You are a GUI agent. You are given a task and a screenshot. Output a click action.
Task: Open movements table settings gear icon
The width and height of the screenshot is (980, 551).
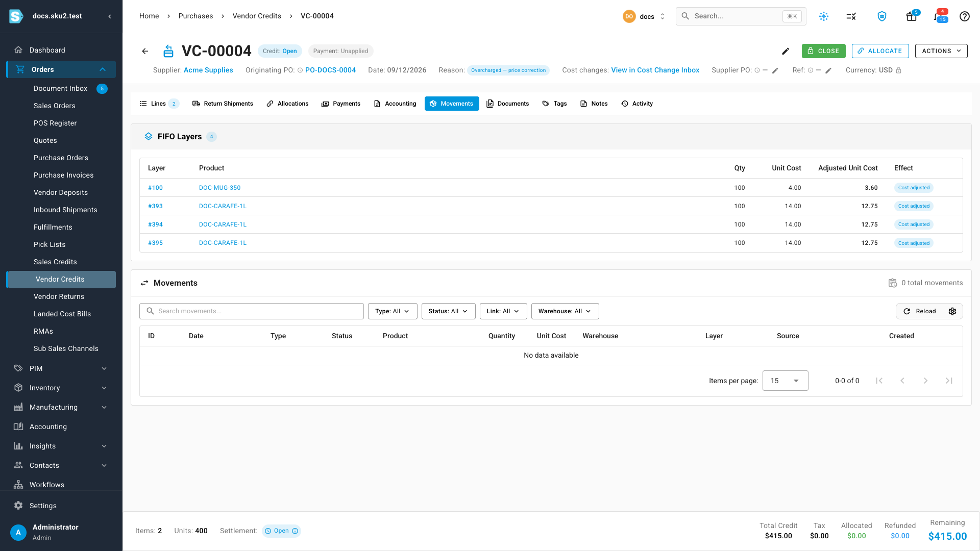pos(952,311)
